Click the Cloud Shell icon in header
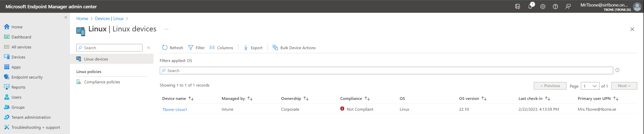The height and width of the screenshot is (134, 644). tap(518, 6)
